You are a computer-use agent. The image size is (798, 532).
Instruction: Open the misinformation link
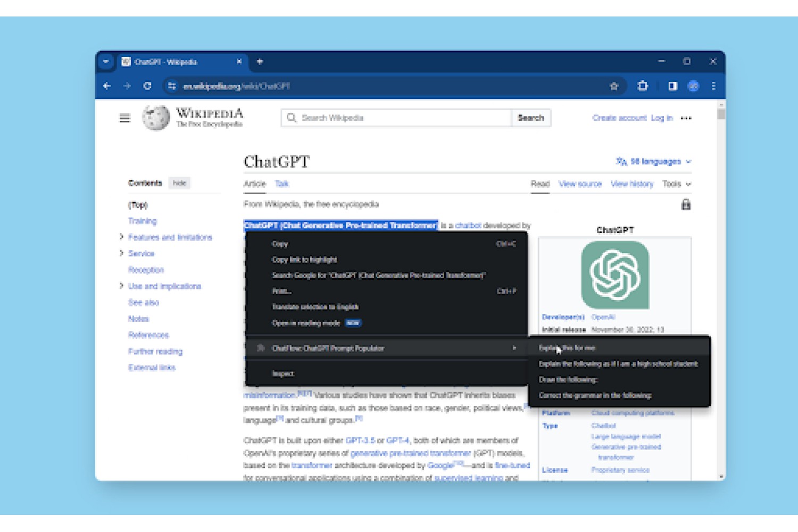click(x=269, y=395)
